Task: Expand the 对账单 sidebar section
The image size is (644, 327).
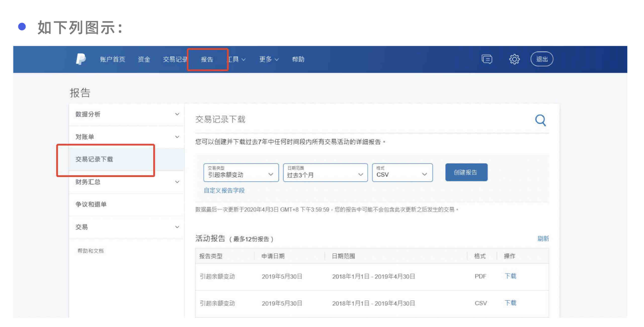Action: 127,137
